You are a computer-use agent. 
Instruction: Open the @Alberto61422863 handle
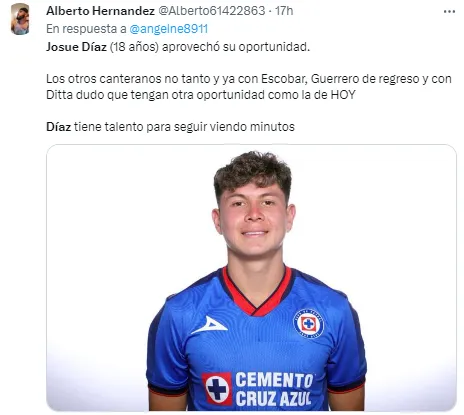[x=211, y=11]
